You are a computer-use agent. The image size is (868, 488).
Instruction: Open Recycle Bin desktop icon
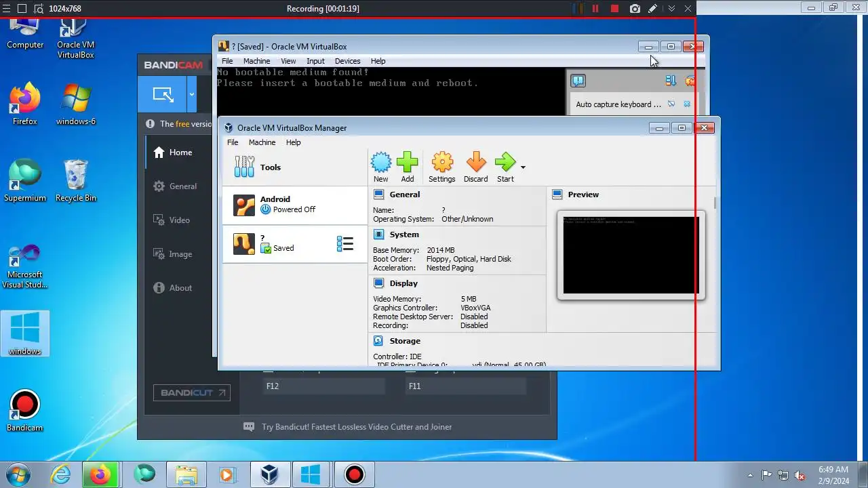[76, 180]
